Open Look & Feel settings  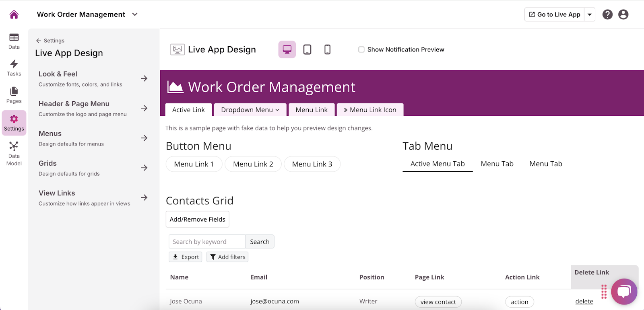point(93,79)
